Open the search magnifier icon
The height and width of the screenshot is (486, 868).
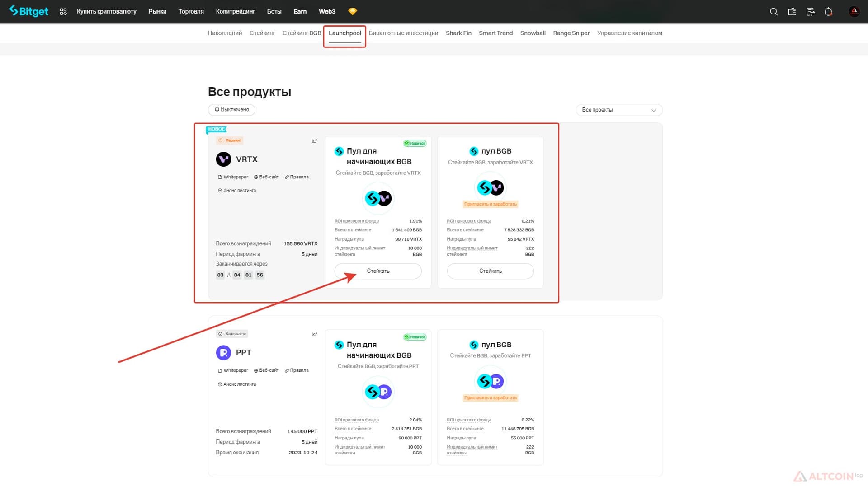click(x=774, y=12)
